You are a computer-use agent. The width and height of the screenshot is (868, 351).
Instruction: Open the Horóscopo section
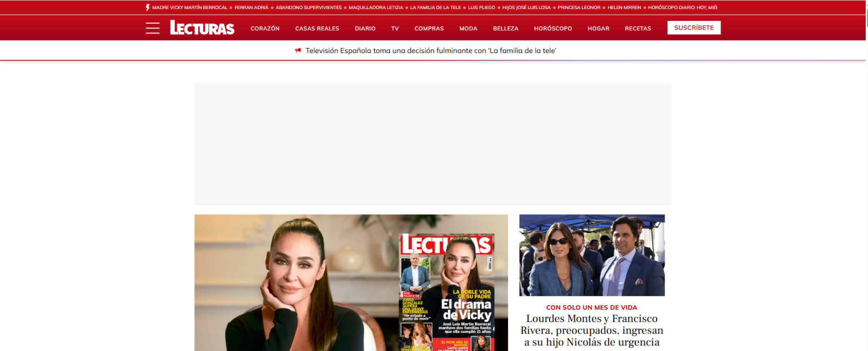tap(553, 28)
